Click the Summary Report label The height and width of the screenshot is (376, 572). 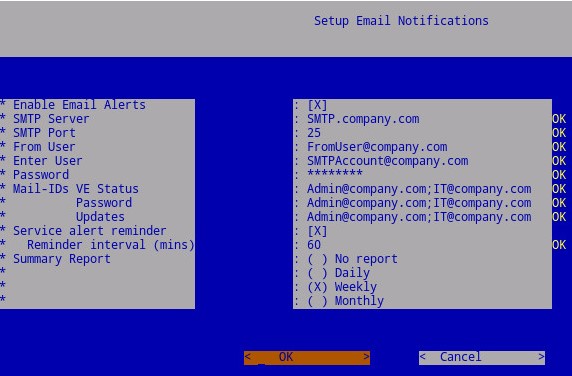(x=62, y=259)
